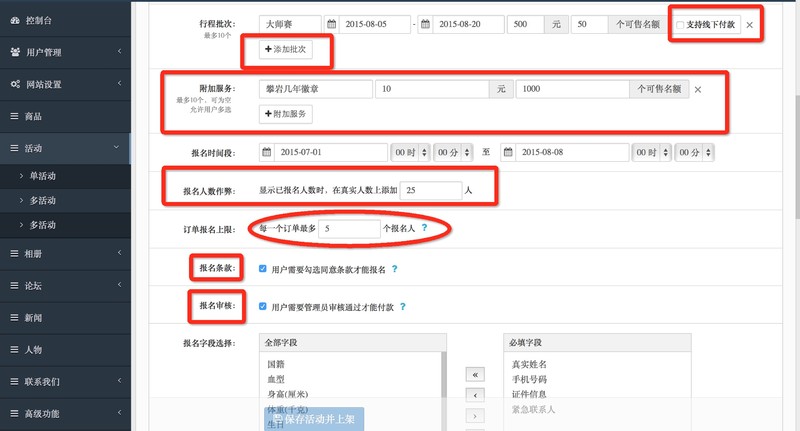The width and height of the screenshot is (800, 431).
Task: Expand the 网站设置 sidebar menu
Action: point(65,84)
